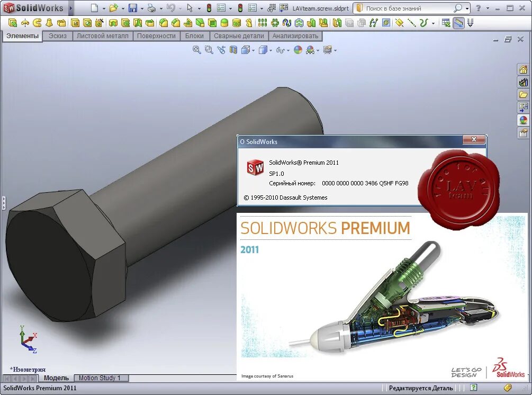532x395 pixels.
Task: Click the Linear Pattern icon
Action: coord(262,23)
